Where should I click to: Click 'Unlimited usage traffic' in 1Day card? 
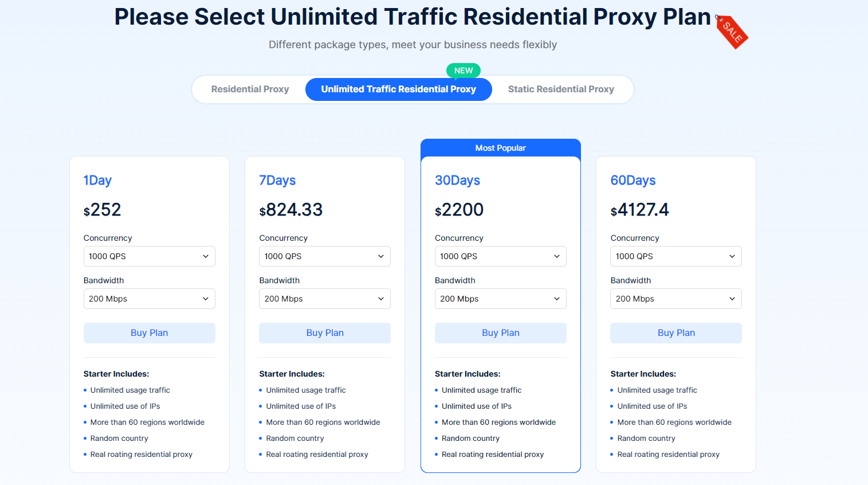[x=130, y=390]
